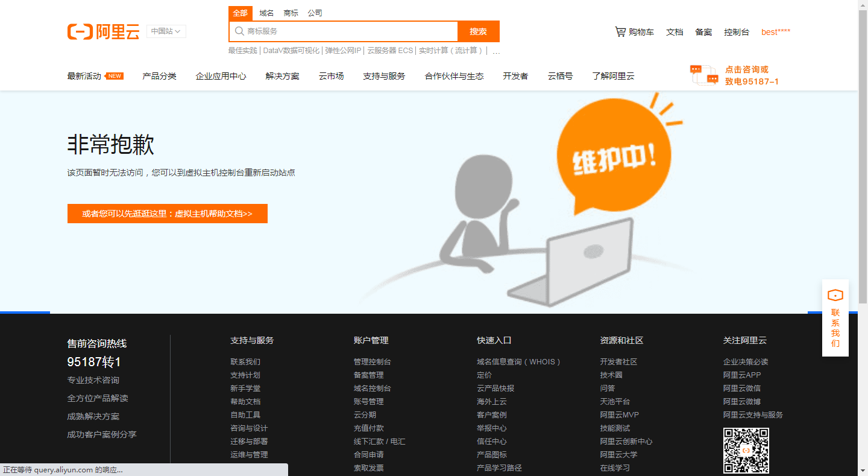Open the 解决方案 menu
This screenshot has height=476, width=868.
coord(282,76)
